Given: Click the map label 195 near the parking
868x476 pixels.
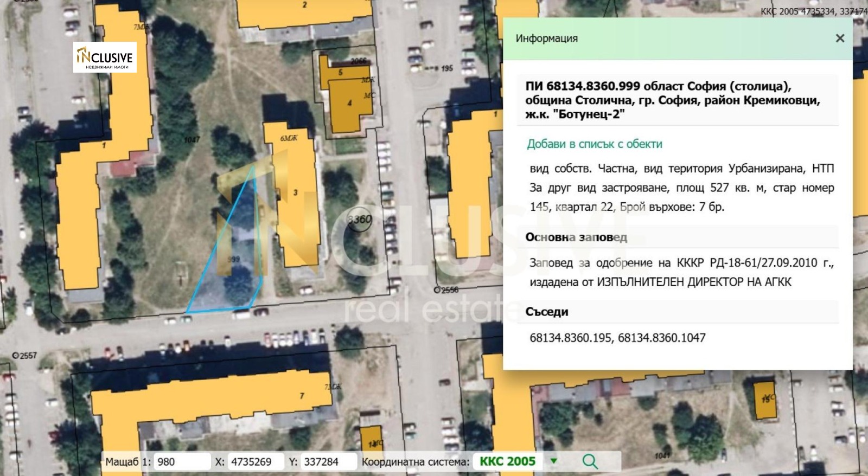Looking at the screenshot, I should tap(446, 68).
